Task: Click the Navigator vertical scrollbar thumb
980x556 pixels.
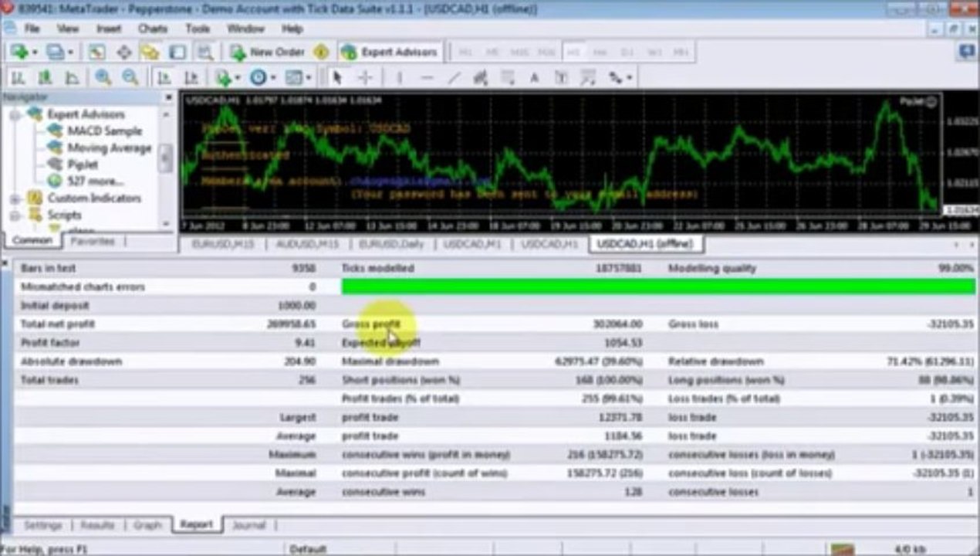Action: pos(165,158)
